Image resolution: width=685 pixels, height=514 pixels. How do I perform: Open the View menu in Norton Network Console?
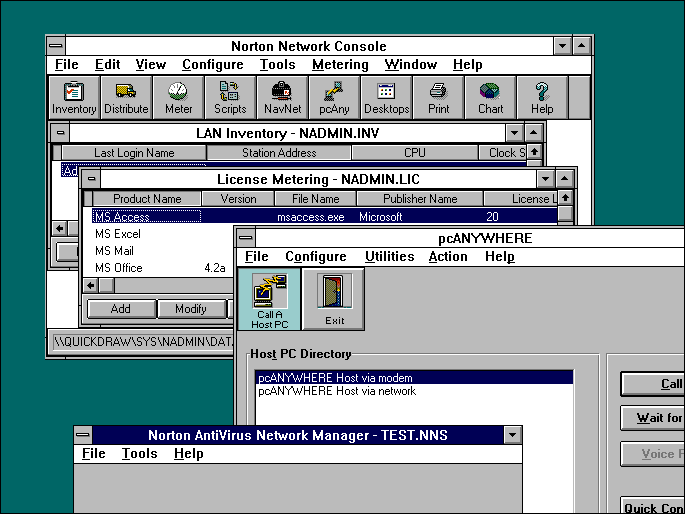[150, 65]
